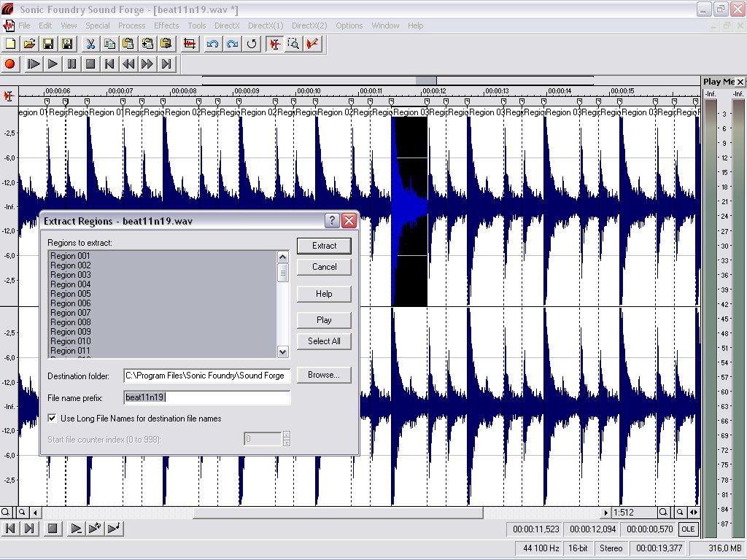
Task: Click Play Normal in bottom transport
Action: pos(76,528)
